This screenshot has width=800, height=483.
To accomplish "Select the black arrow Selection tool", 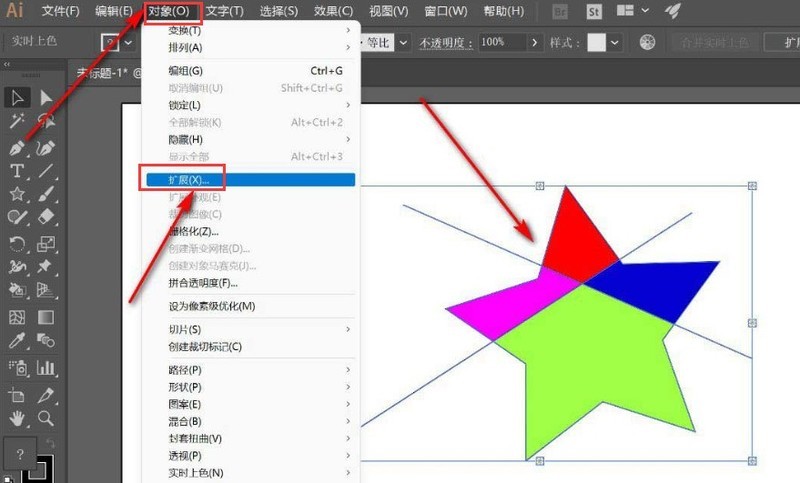I will coord(17,97).
